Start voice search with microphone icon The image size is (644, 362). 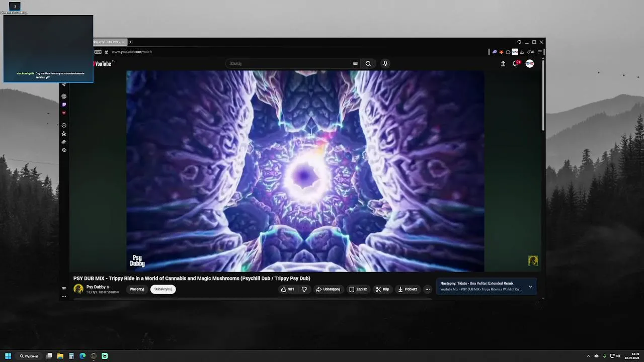pyautogui.click(x=385, y=63)
